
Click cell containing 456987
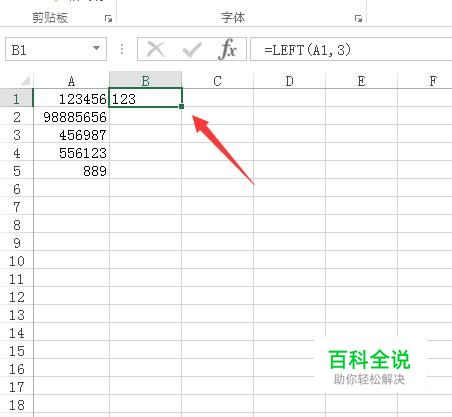(x=71, y=134)
